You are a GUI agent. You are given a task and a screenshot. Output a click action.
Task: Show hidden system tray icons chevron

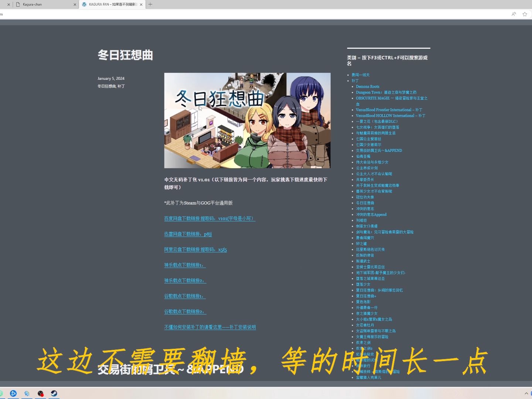click(526, 393)
